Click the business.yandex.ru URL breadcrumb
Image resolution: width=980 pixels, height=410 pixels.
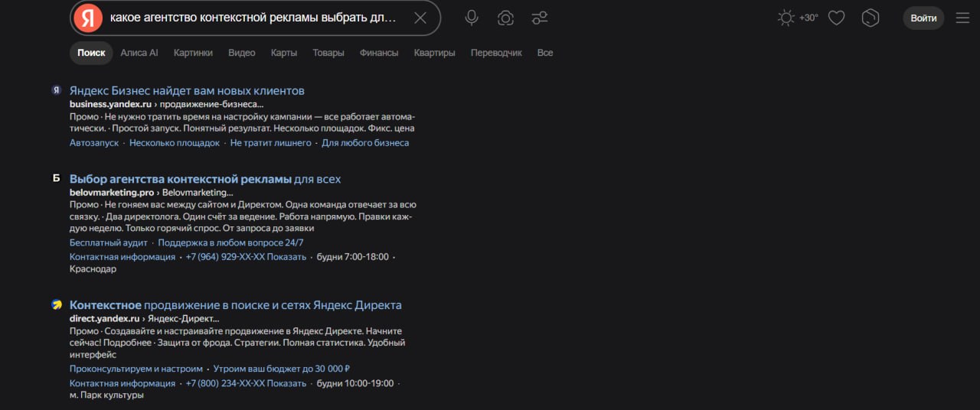[166, 104]
